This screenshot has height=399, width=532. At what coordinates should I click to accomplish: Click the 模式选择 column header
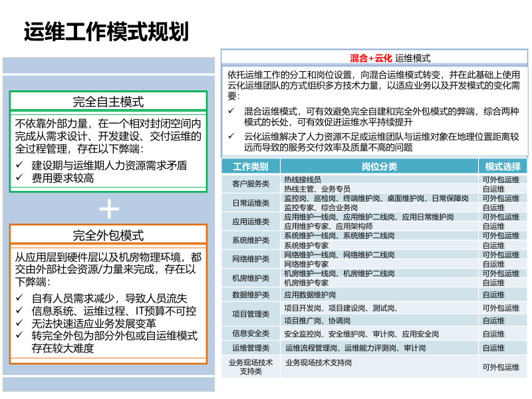pyautogui.click(x=503, y=166)
